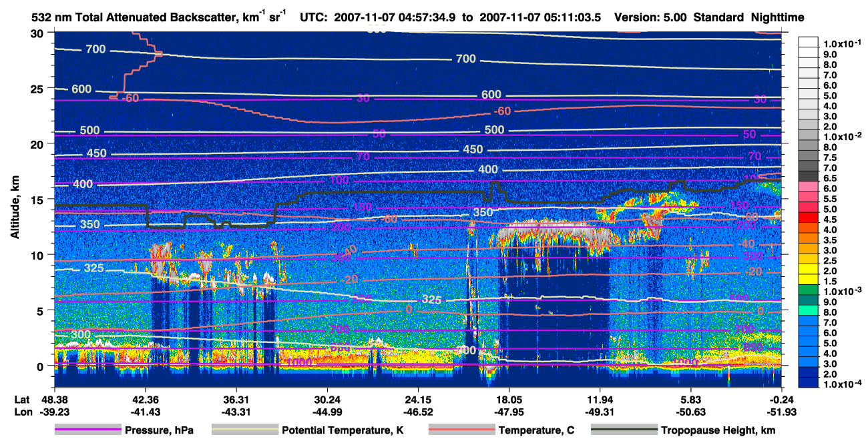This screenshot has height=445, width=868.
Task: Click the '300' potential temperature contour label at left
Action: click(x=80, y=334)
